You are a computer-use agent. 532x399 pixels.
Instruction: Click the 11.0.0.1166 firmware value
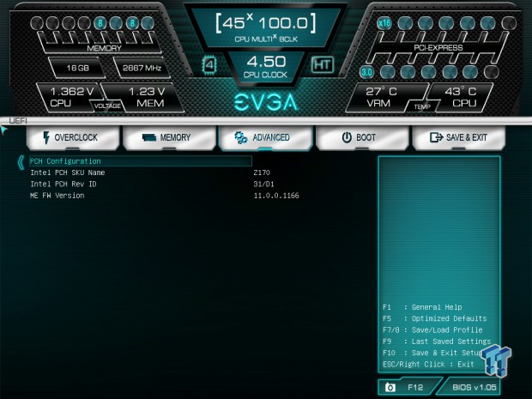click(276, 196)
